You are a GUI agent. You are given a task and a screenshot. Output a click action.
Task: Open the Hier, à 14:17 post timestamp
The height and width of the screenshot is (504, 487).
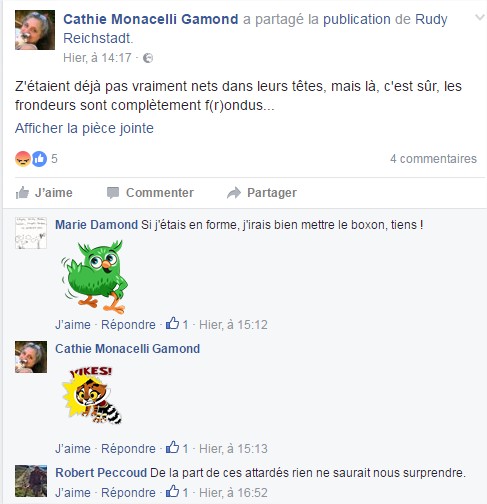coord(97,58)
